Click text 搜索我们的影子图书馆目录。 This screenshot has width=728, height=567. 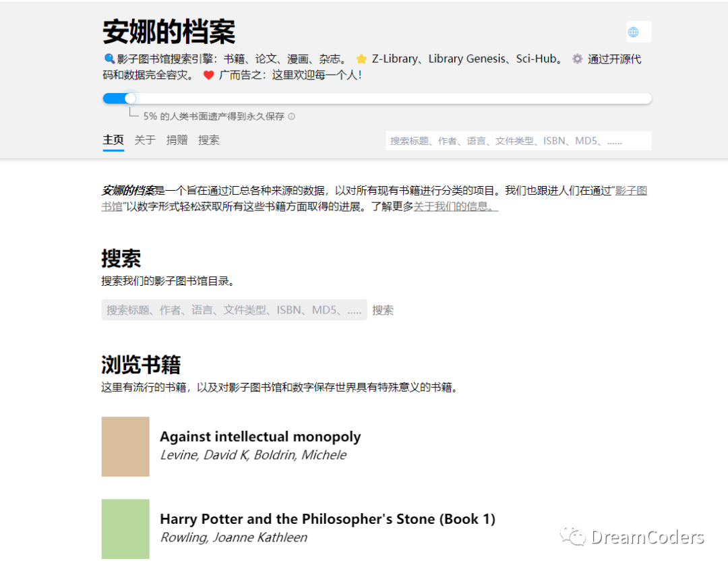coord(168,281)
